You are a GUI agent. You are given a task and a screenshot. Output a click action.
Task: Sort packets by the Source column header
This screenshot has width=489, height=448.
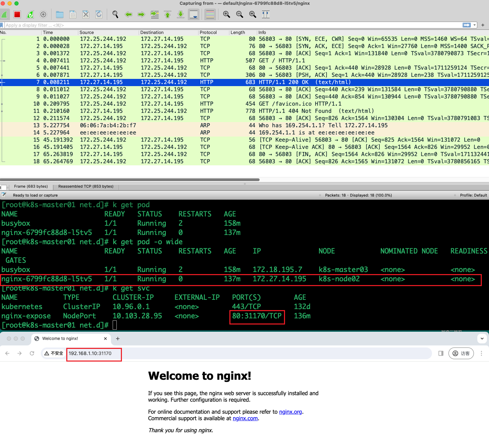[x=109, y=33]
